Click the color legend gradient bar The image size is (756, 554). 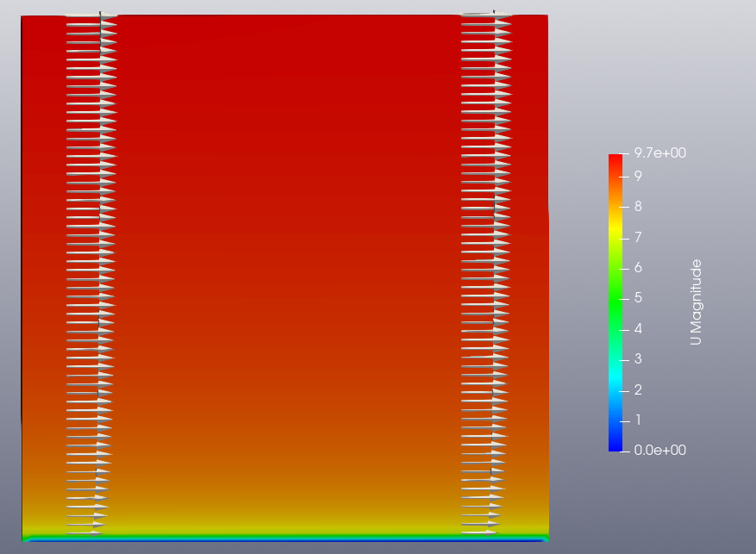615,302
